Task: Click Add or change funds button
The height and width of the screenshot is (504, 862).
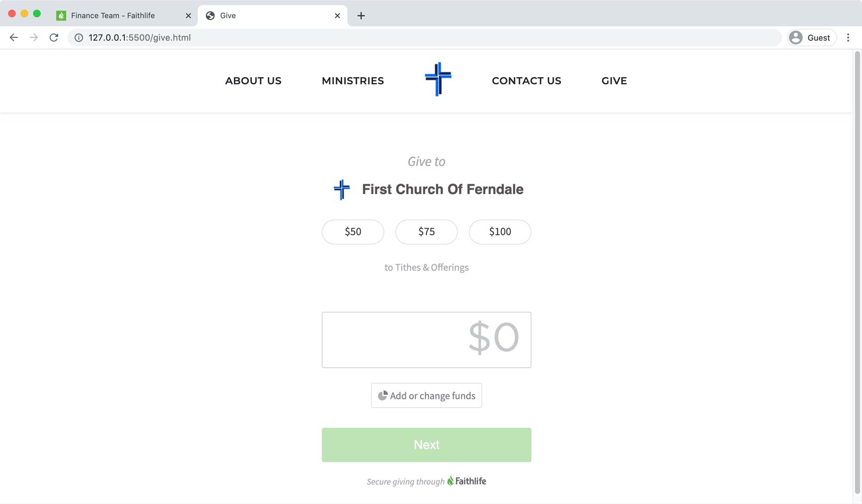Action: coord(426,395)
